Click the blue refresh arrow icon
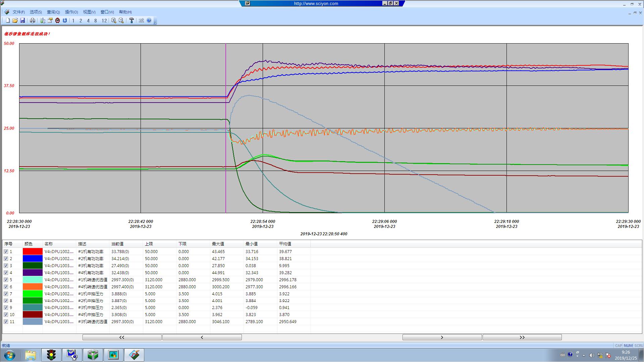This screenshot has width=644, height=362. click(x=65, y=20)
